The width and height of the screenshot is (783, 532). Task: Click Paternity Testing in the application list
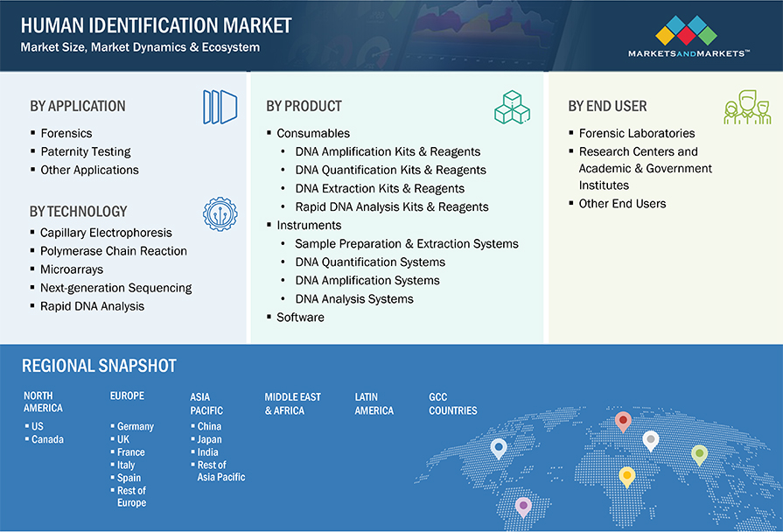[86, 152]
